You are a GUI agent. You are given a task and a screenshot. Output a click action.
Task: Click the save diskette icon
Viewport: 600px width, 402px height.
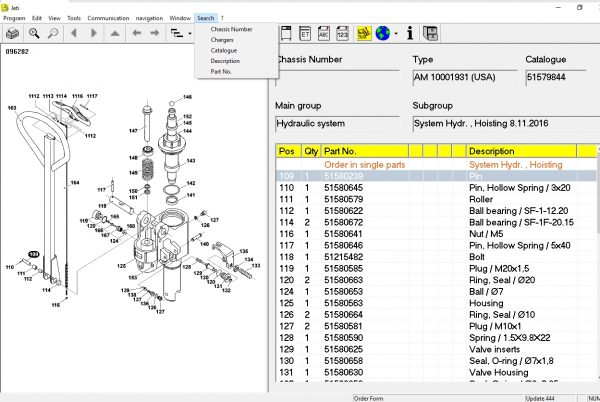[430, 34]
